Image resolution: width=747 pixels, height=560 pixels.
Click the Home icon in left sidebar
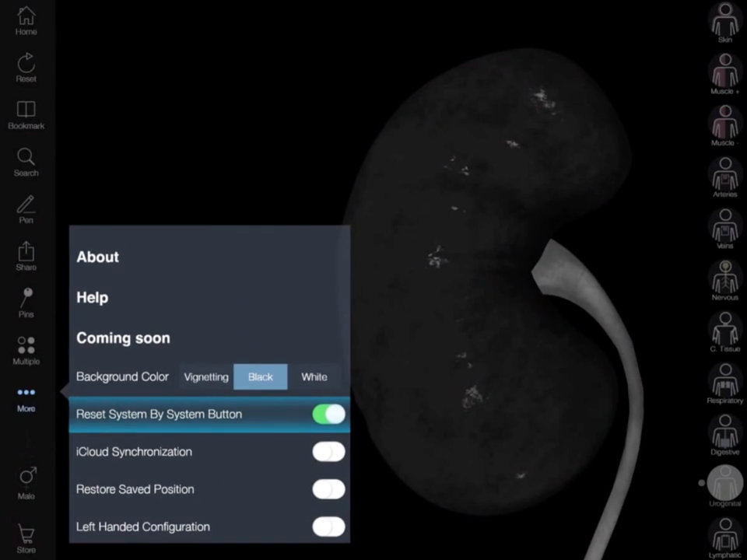pyautogui.click(x=26, y=19)
